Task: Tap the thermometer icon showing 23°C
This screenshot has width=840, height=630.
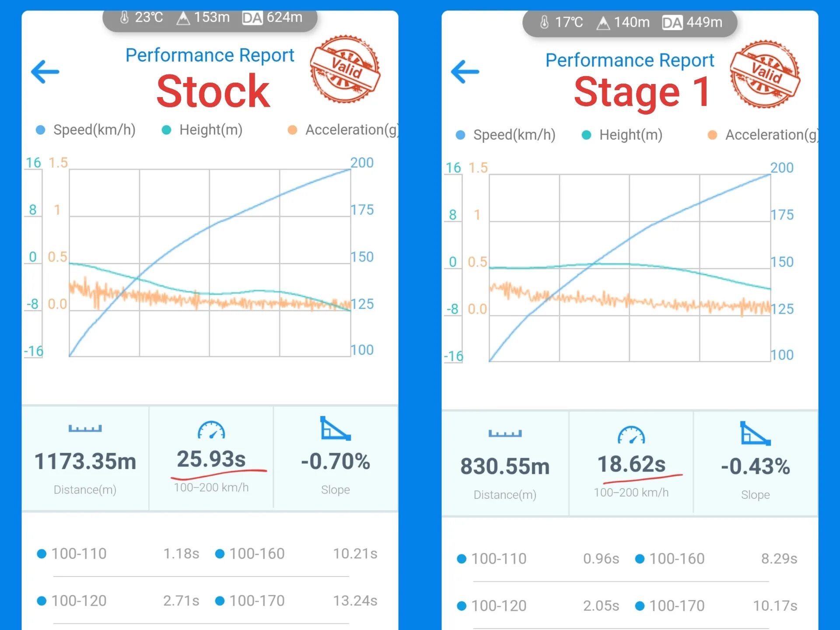Action: [x=125, y=18]
